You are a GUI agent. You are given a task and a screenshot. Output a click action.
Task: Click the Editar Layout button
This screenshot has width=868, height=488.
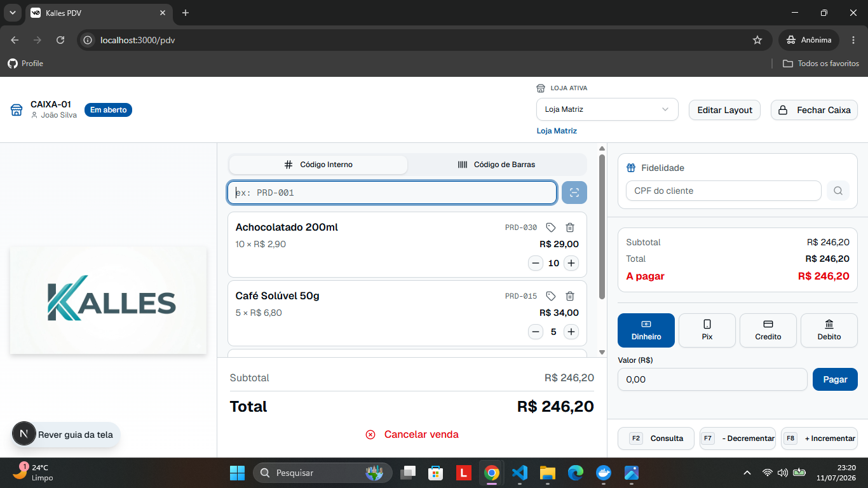point(724,110)
